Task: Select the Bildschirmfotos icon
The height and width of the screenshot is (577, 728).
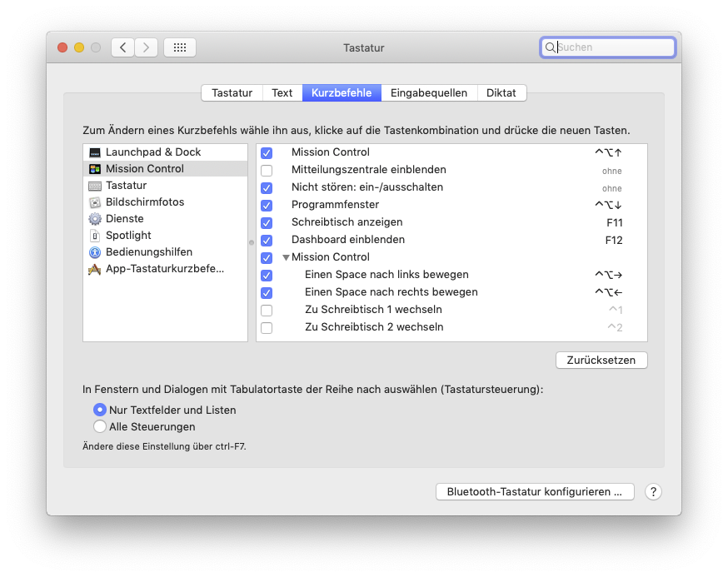Action: tap(95, 202)
